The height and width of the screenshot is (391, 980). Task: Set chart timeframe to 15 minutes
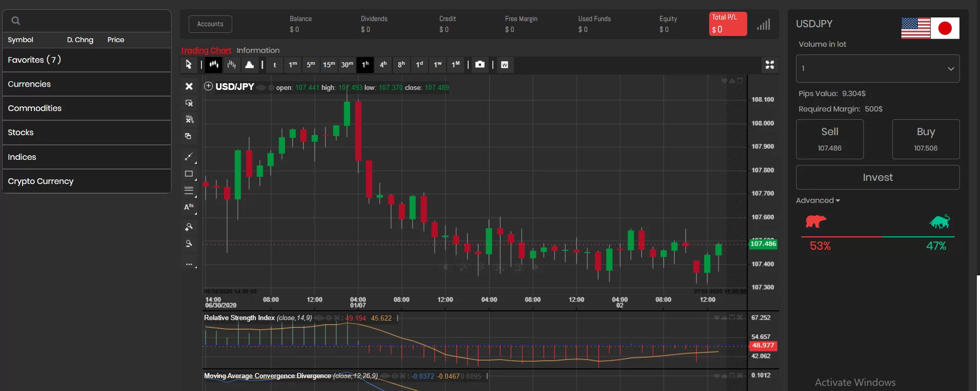[x=329, y=65]
